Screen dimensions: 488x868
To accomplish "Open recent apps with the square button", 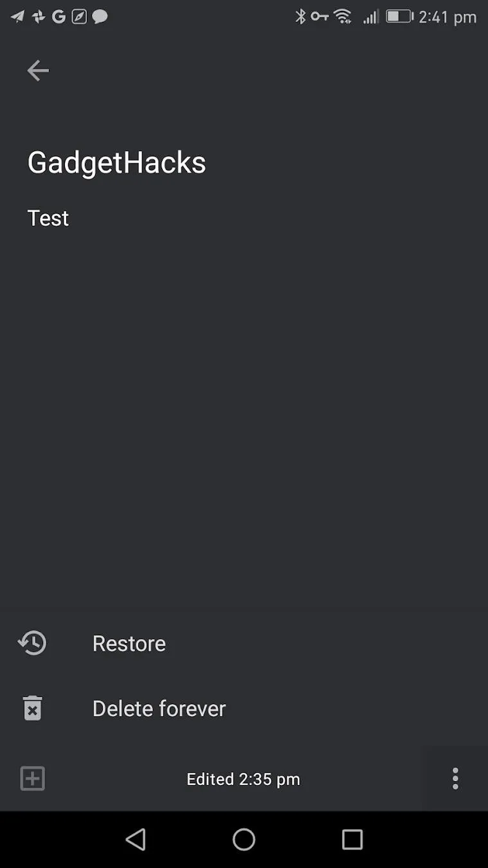I will (x=352, y=839).
